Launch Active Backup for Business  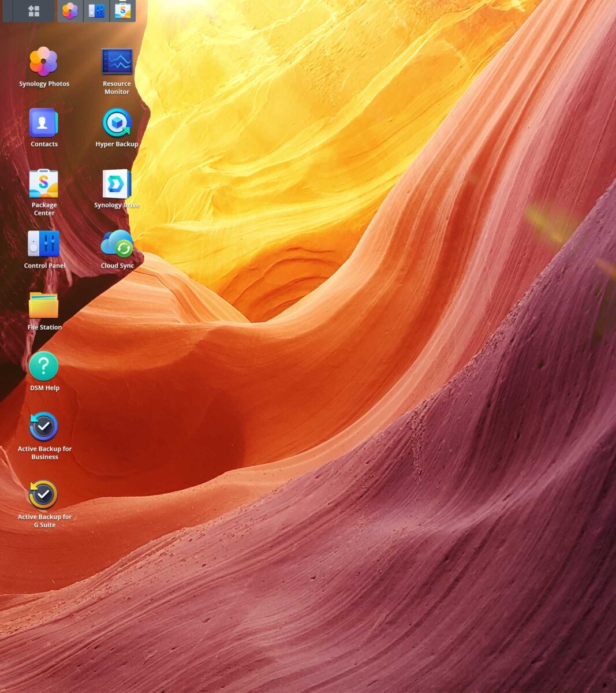[x=44, y=427]
